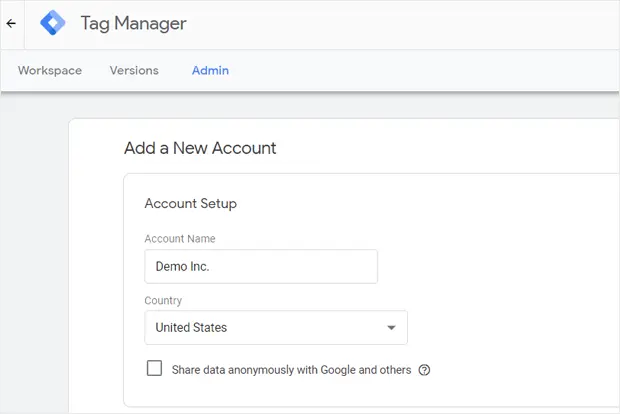The width and height of the screenshot is (620, 414).
Task: Switch to the Workspace tab
Action: click(50, 70)
